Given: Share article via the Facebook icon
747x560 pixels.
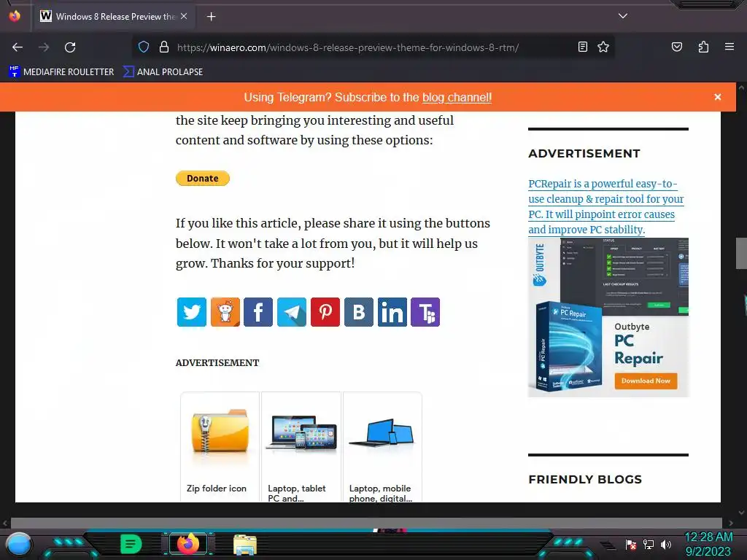Looking at the screenshot, I should tap(258, 312).
